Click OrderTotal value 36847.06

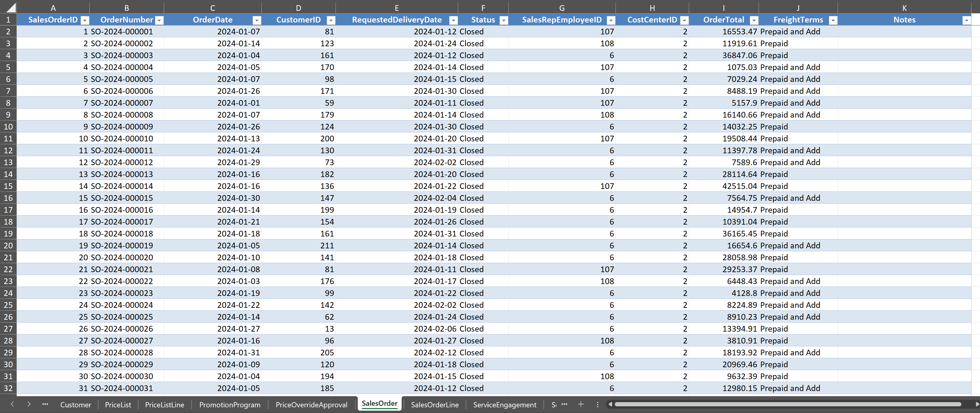(724, 56)
